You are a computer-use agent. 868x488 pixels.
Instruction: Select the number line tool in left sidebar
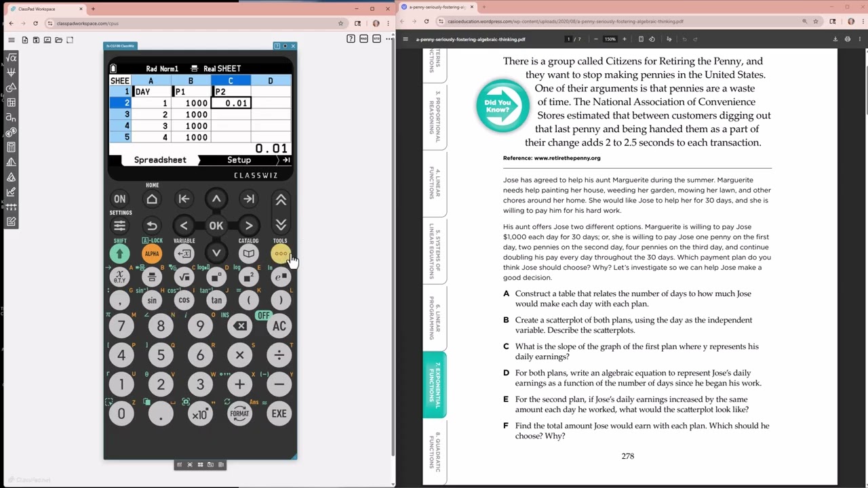pyautogui.click(x=11, y=207)
